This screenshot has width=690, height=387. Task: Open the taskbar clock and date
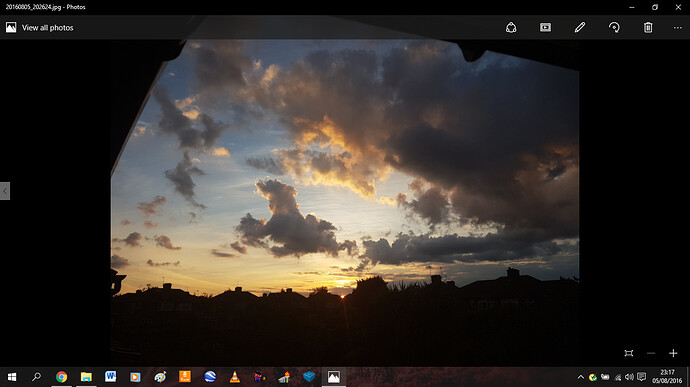point(667,377)
